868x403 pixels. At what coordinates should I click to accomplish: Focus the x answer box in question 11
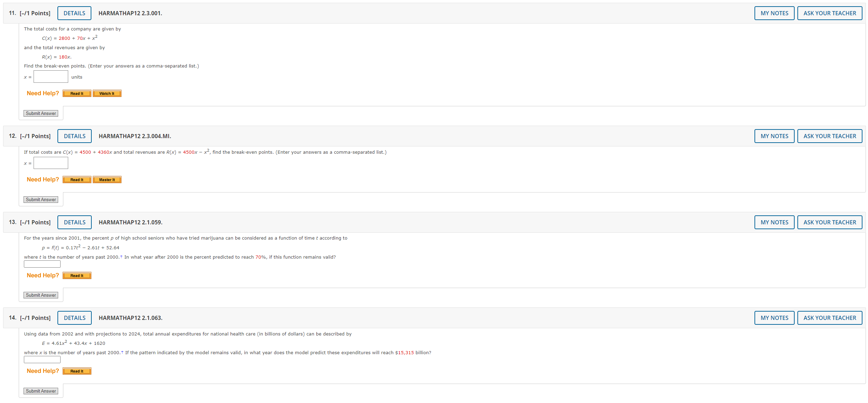coord(51,77)
